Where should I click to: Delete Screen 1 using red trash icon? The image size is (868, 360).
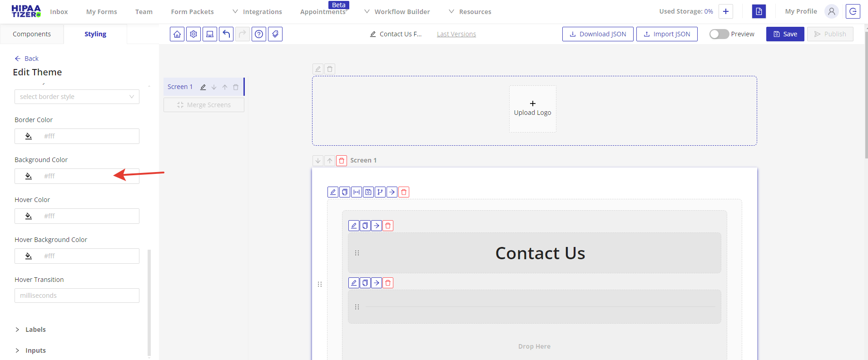[342, 161]
